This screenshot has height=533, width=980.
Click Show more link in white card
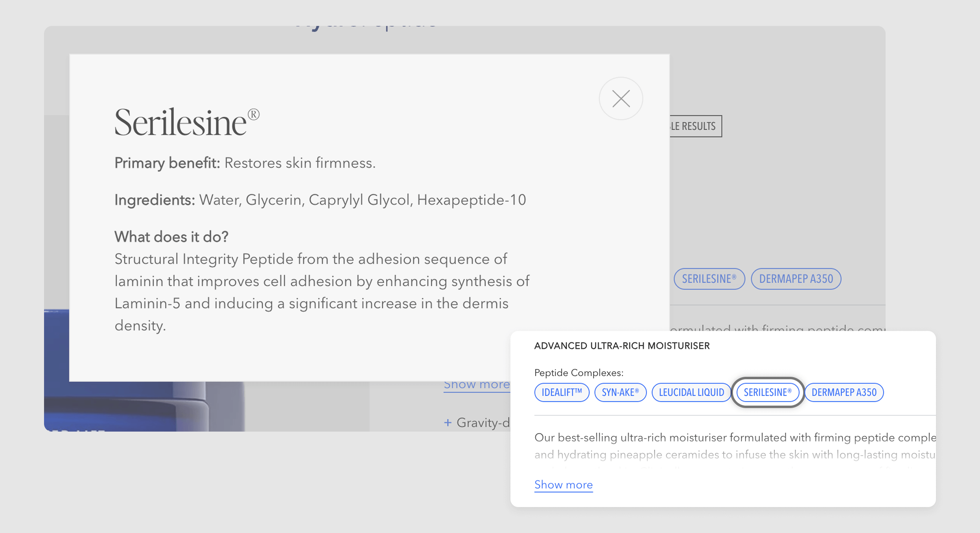click(x=563, y=485)
